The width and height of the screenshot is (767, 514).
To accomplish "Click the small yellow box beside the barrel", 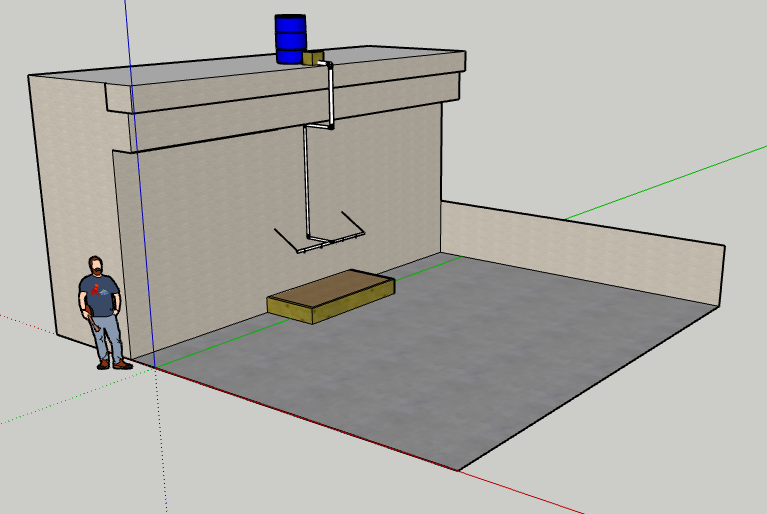I will click(x=314, y=59).
